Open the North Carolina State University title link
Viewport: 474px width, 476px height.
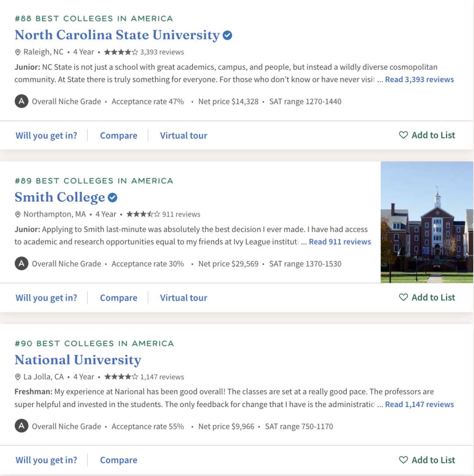(117, 35)
